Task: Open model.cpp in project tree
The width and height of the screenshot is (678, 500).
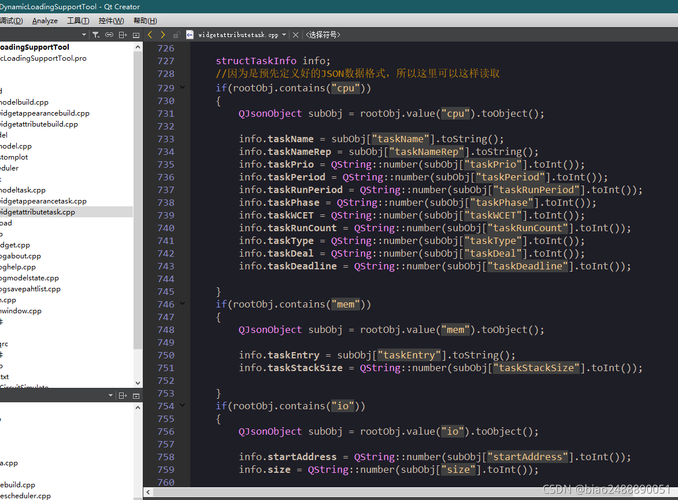Action: pos(16,146)
